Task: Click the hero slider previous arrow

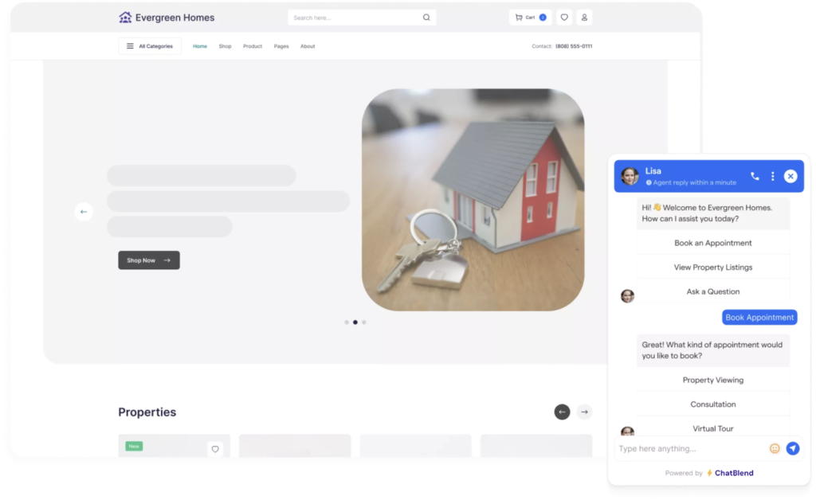Action: click(84, 212)
